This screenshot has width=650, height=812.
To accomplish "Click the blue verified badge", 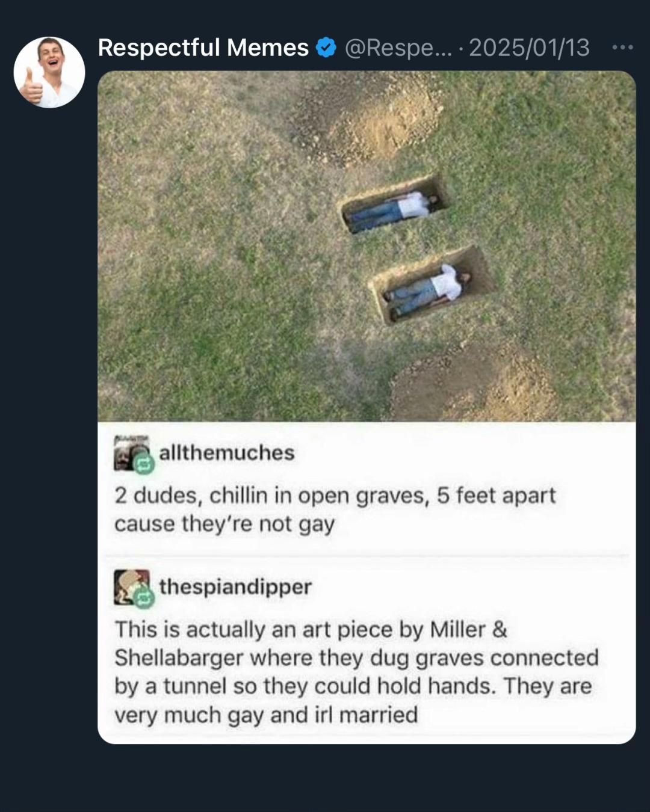I will tap(326, 48).
